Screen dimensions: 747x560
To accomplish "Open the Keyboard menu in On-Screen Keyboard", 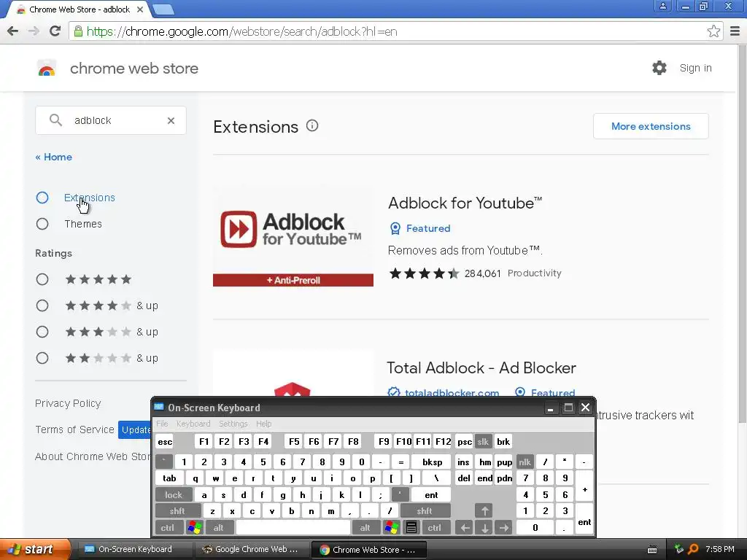I will coord(193,424).
